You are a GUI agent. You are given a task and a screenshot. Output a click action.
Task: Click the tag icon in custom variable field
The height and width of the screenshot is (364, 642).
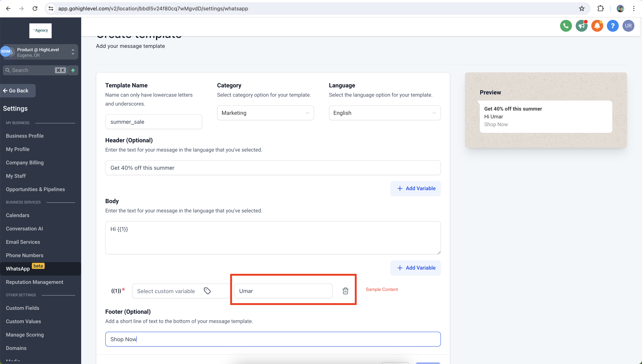pyautogui.click(x=207, y=291)
